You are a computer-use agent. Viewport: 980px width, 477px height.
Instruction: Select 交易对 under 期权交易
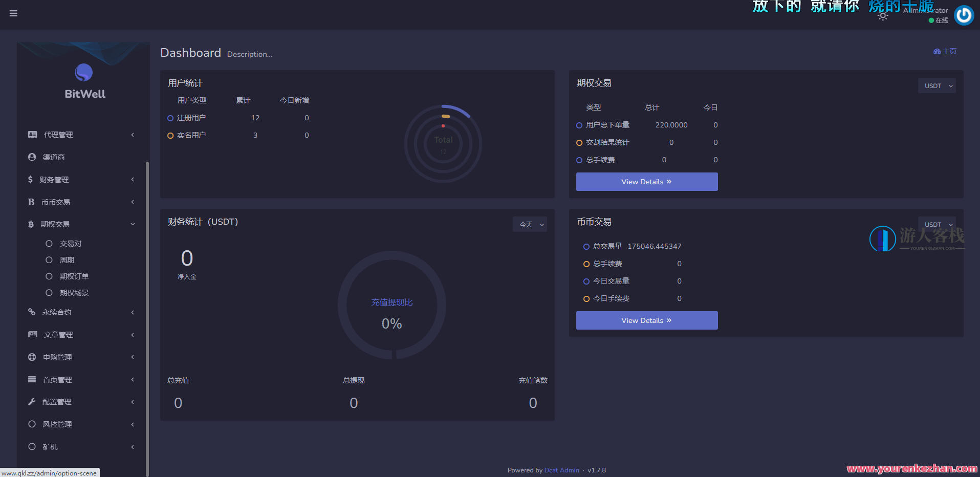point(71,243)
